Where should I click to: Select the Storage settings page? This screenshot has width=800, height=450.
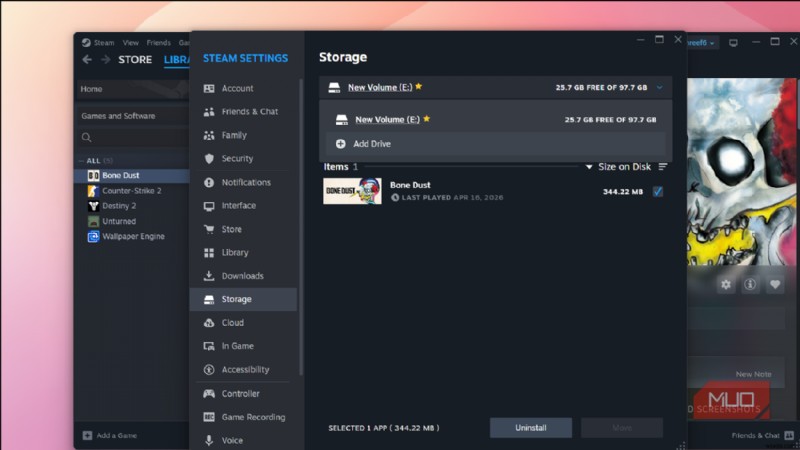tap(243, 299)
